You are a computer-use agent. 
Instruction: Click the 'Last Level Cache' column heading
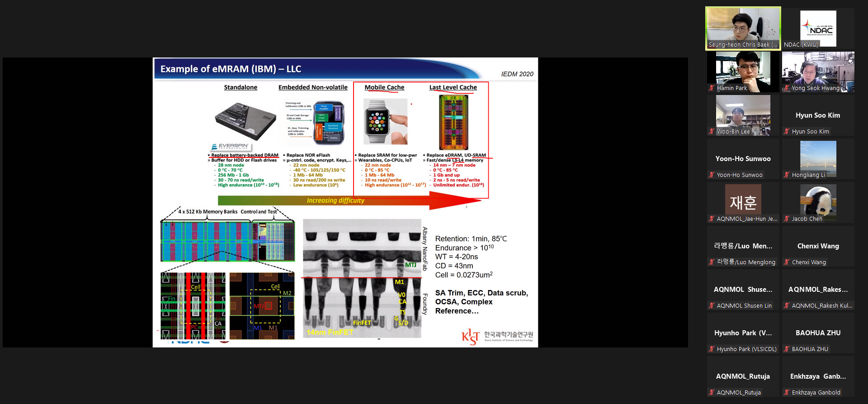click(x=453, y=87)
